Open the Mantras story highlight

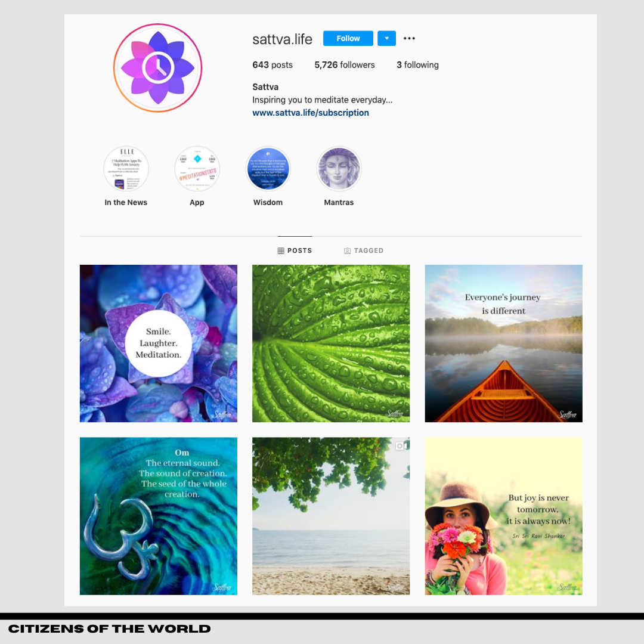click(339, 168)
